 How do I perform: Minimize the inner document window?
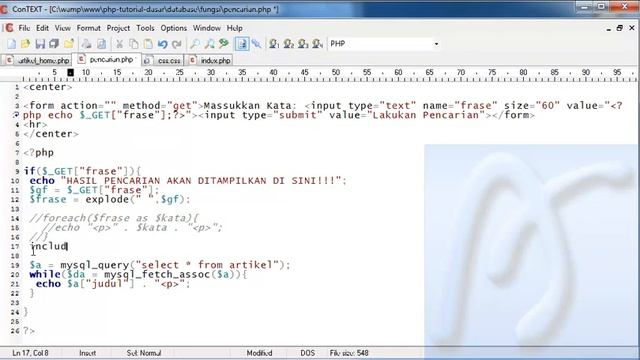pyautogui.click(x=608, y=28)
